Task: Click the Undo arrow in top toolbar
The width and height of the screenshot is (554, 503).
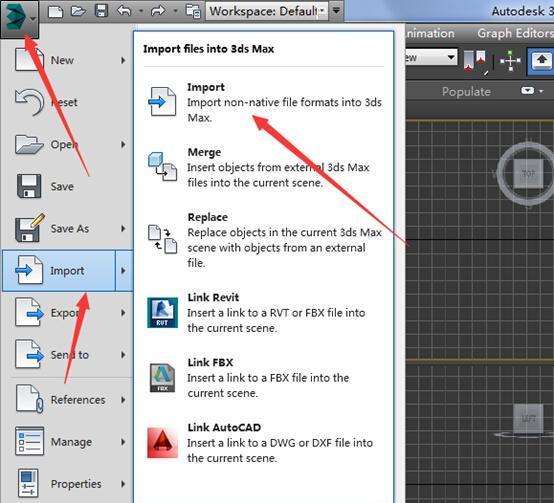Action: click(x=124, y=11)
